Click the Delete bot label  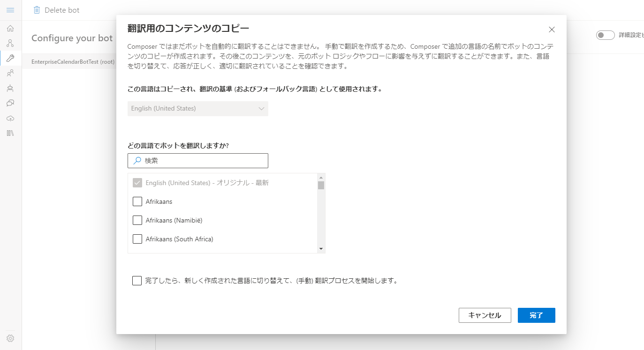pyautogui.click(x=62, y=10)
